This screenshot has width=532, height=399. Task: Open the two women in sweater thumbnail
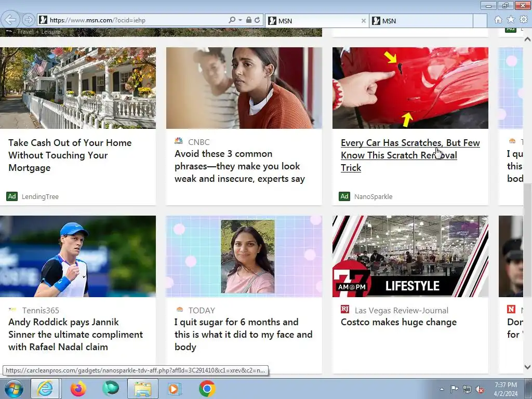pyautogui.click(x=244, y=88)
